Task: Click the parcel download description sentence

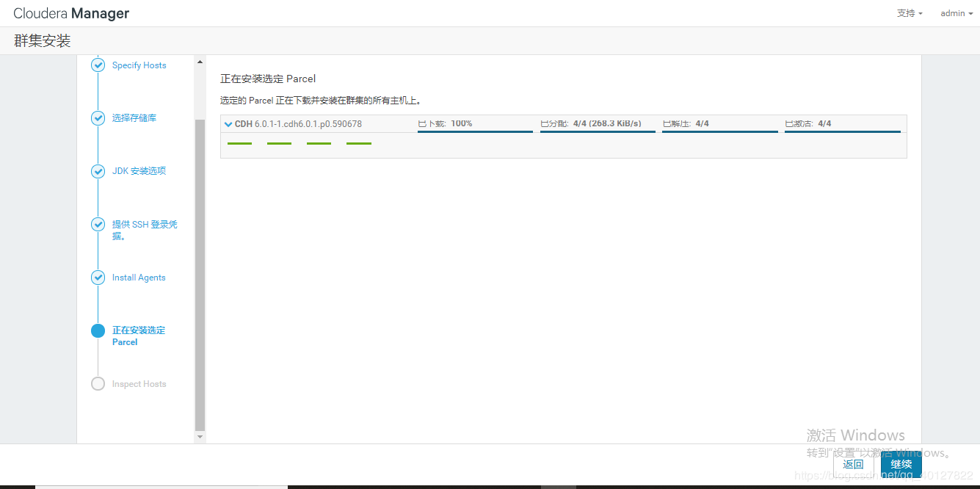Action: point(321,101)
